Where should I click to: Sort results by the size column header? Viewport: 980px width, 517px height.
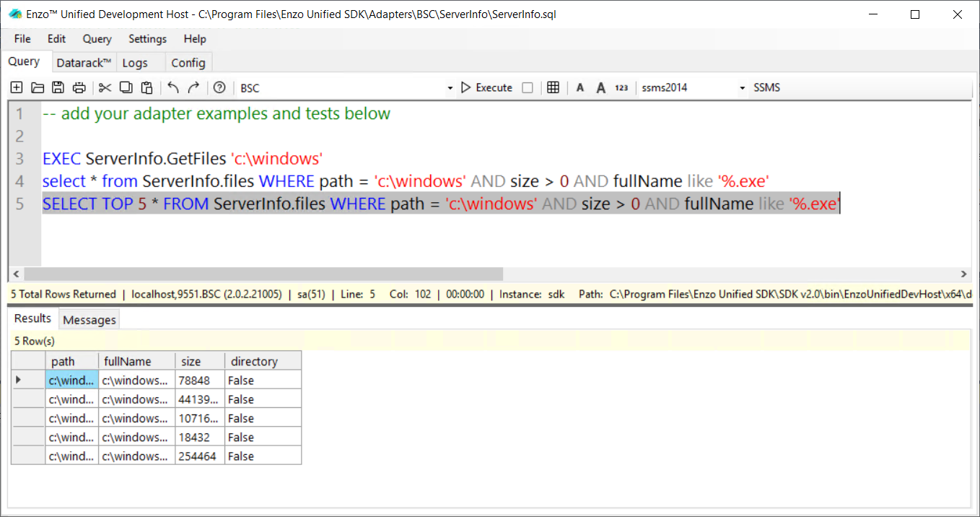[200, 361]
